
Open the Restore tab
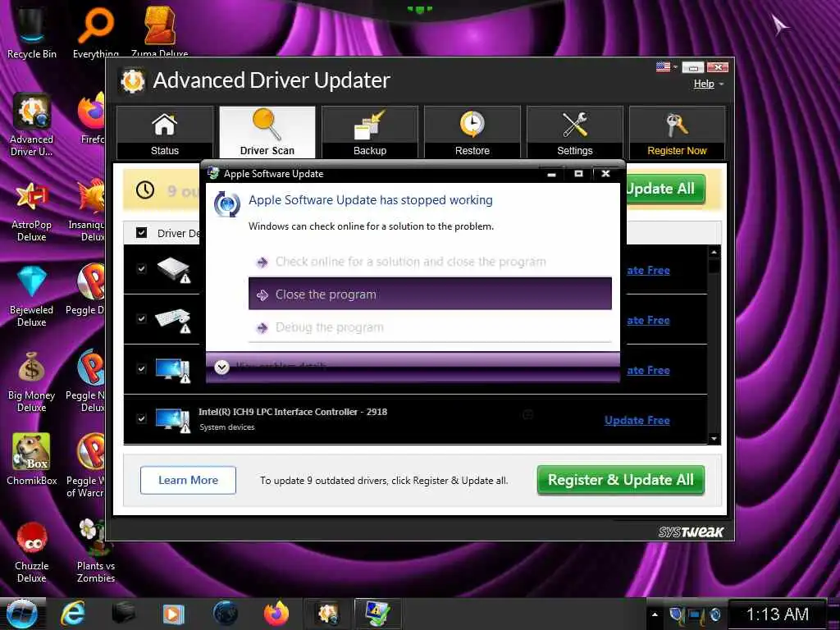click(472, 132)
